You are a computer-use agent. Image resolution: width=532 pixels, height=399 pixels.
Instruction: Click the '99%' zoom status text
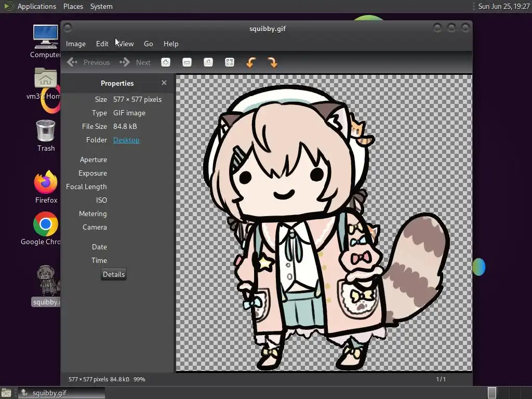click(139, 379)
